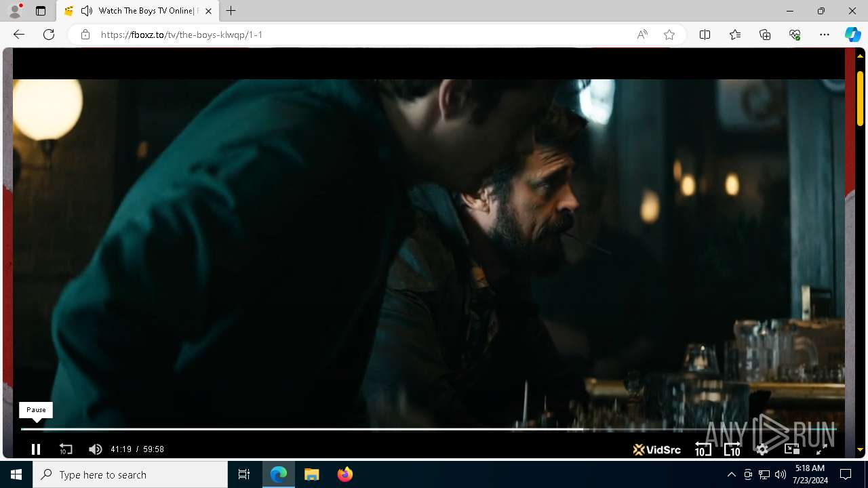Open browser Collections
The image size is (868, 488).
click(x=765, y=35)
